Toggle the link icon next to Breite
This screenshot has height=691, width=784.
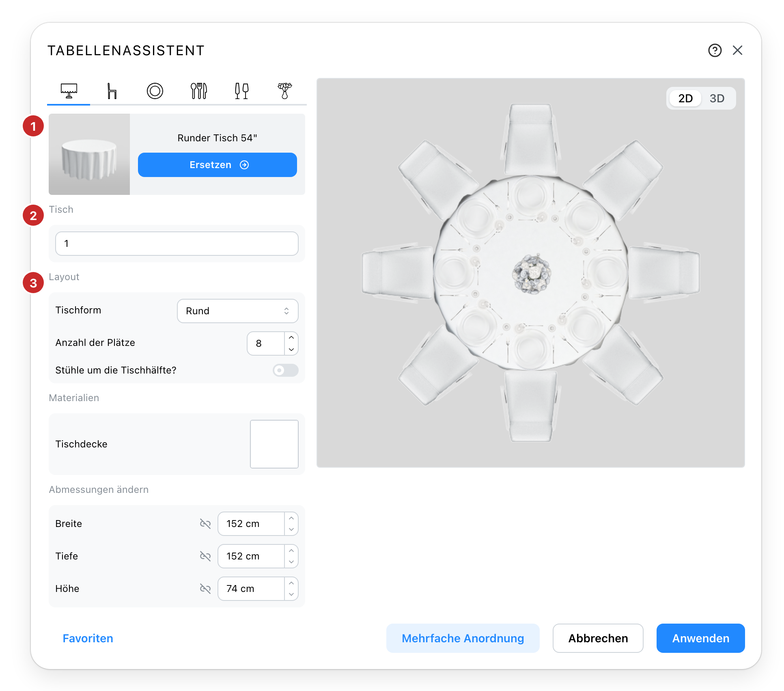[x=205, y=524]
